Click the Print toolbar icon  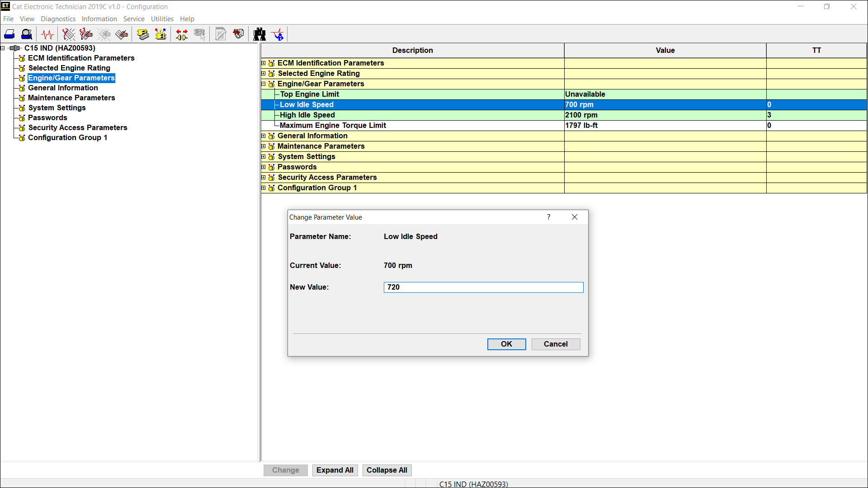click(x=9, y=34)
